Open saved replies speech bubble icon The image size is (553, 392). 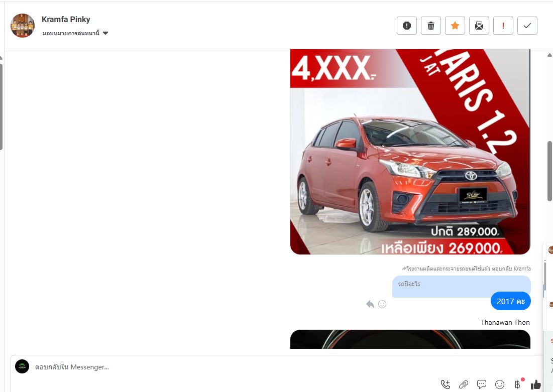tap(481, 384)
